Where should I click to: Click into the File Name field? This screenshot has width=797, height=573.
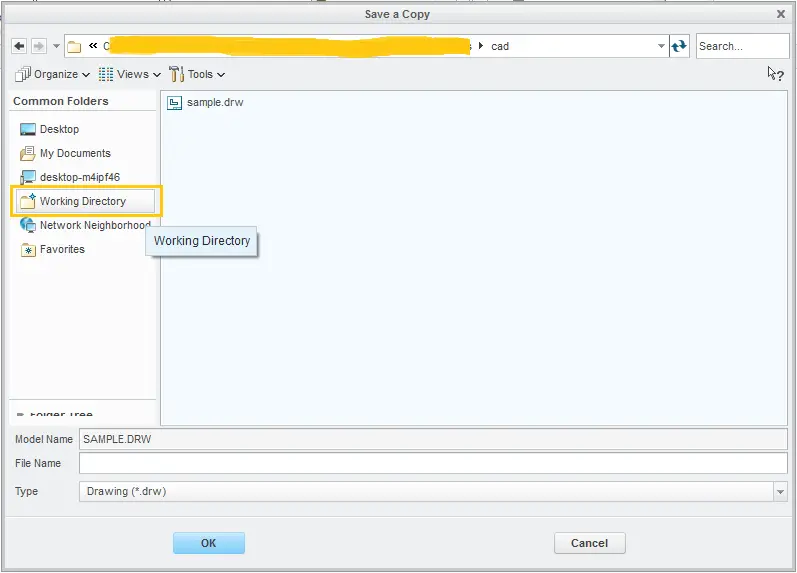point(432,463)
